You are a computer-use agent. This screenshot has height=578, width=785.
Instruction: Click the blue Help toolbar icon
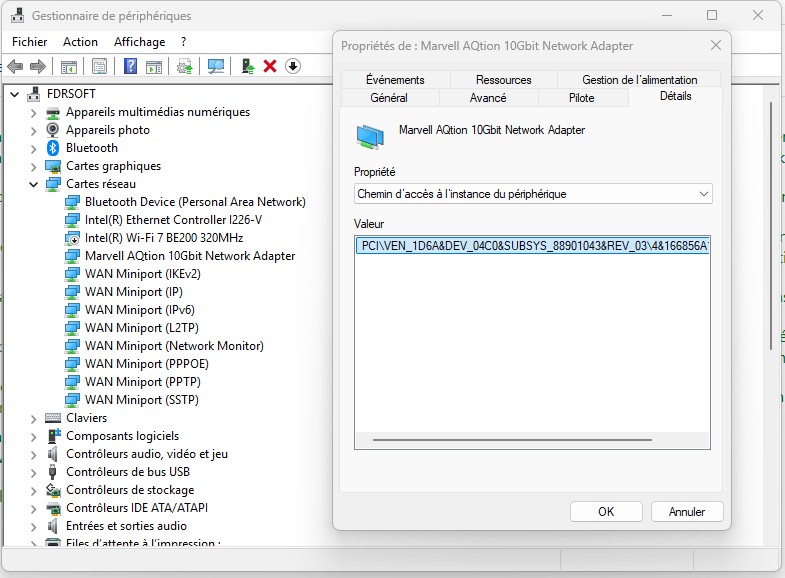pos(130,66)
